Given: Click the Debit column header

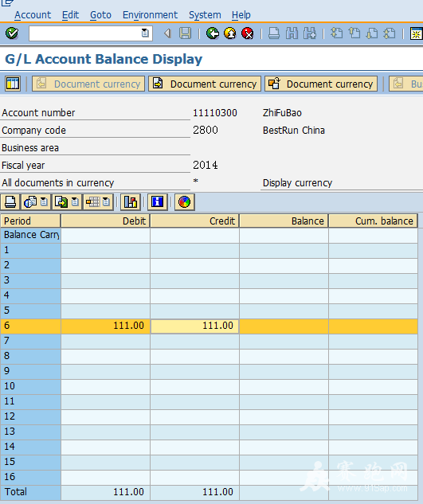Looking at the screenshot, I should tap(105, 221).
